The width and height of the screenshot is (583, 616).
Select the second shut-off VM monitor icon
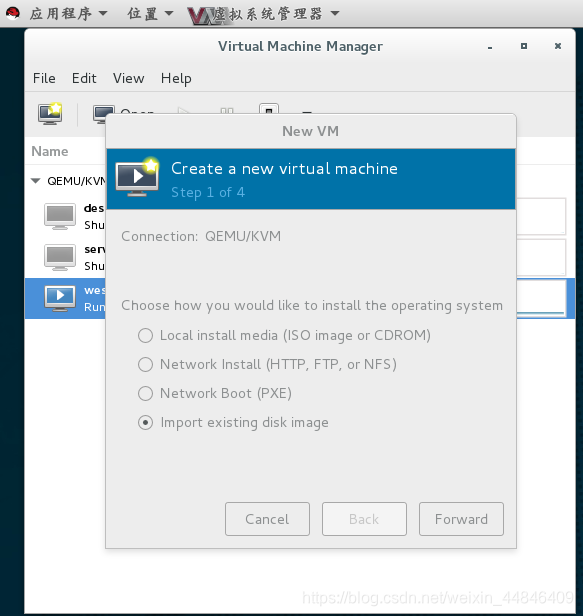[x=60, y=257]
